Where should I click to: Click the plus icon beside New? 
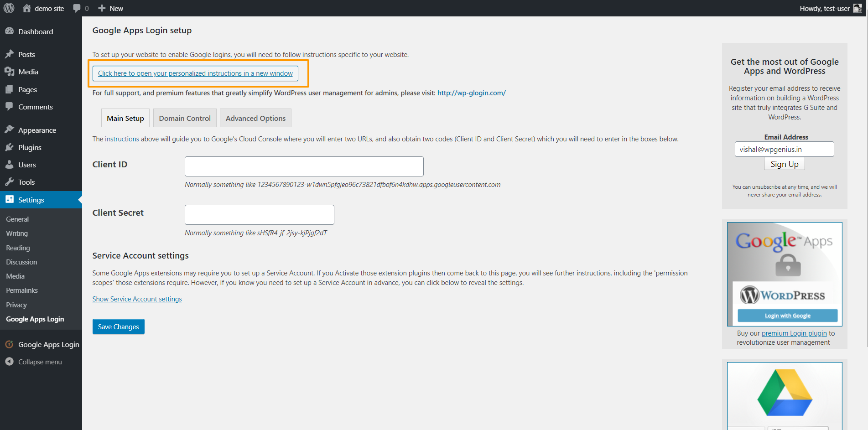pyautogui.click(x=102, y=8)
